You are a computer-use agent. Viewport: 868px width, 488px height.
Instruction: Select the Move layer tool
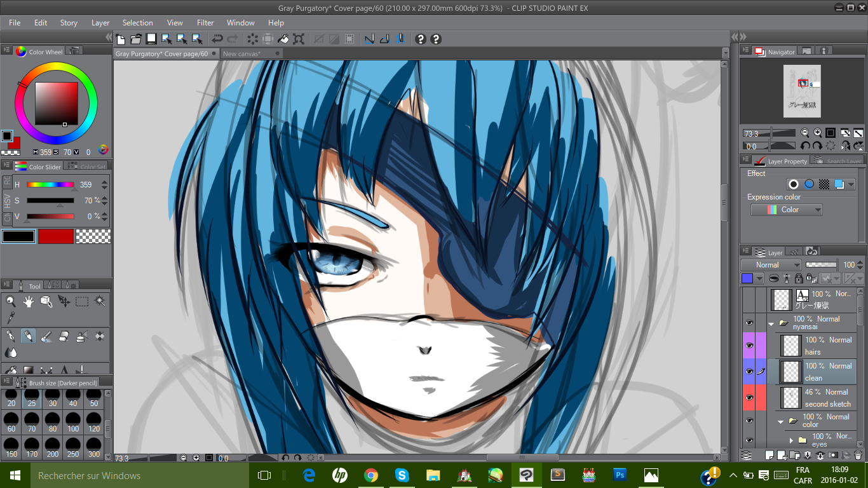coord(64,301)
